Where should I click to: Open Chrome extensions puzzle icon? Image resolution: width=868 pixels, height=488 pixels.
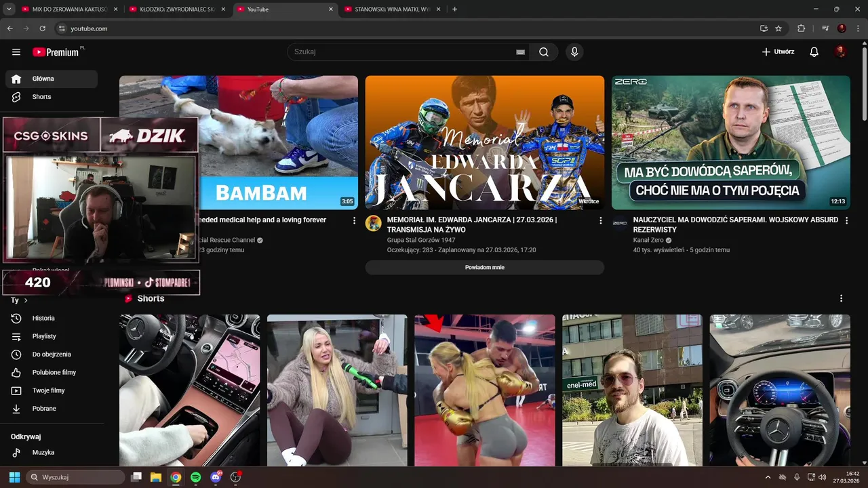tap(801, 28)
